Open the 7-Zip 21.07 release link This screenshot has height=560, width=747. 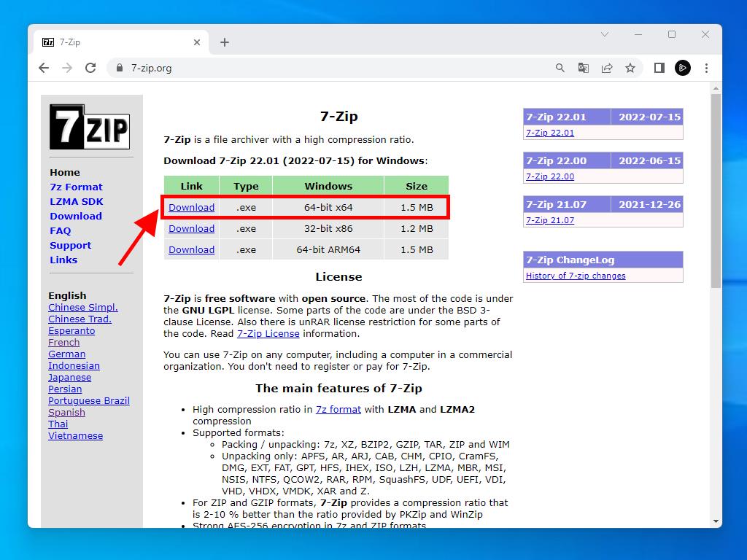tap(550, 220)
